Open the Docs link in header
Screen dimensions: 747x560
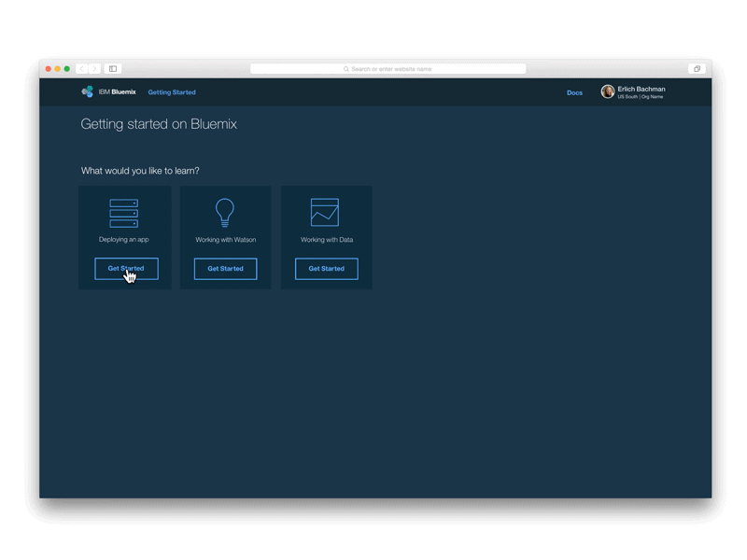[x=574, y=92]
